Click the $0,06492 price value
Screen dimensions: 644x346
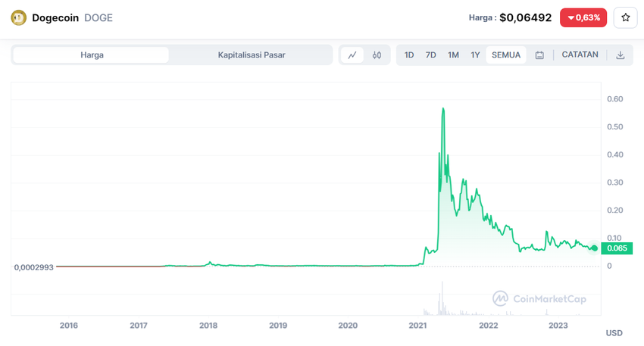[525, 17]
